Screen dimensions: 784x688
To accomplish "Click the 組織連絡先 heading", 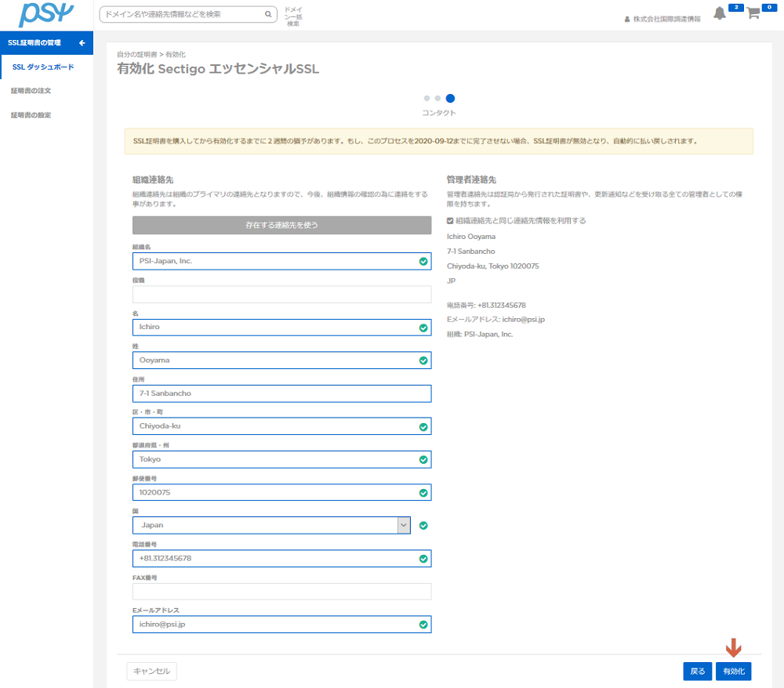I will [x=153, y=180].
